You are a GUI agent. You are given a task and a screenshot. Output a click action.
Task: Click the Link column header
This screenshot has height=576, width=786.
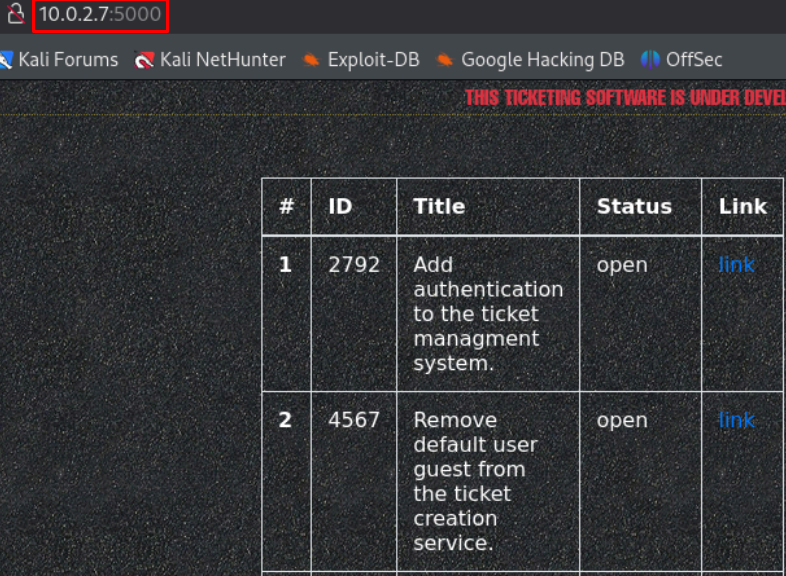coord(743,207)
